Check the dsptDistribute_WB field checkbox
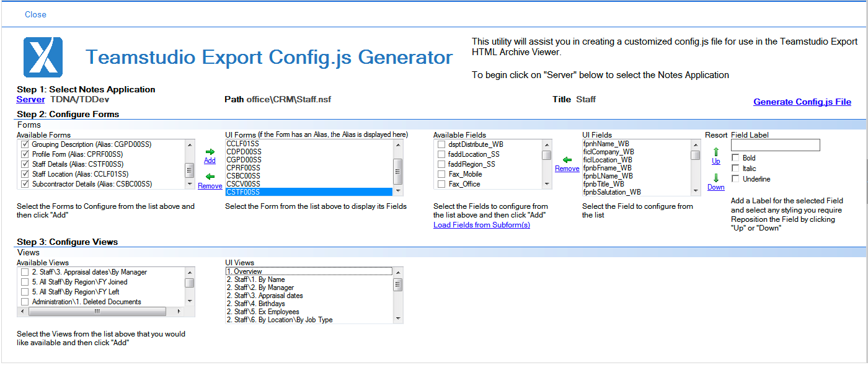The height and width of the screenshot is (365, 868). click(441, 144)
